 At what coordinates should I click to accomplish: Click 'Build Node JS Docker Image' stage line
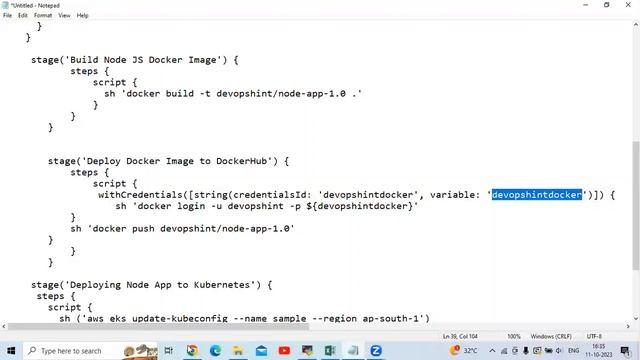[135, 60]
